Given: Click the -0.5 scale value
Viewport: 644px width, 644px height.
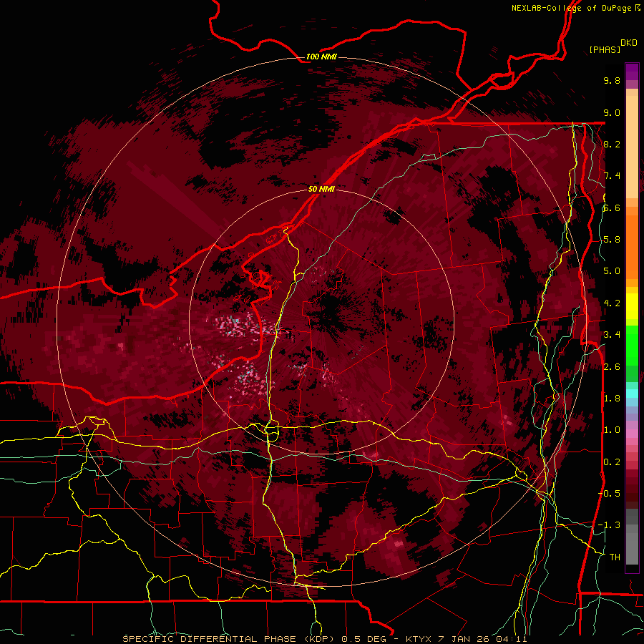Looking at the screenshot, I should pos(609,493).
